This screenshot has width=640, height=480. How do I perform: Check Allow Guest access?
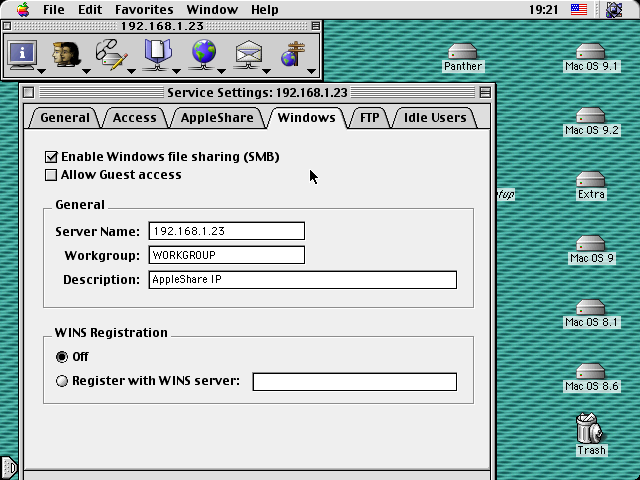coord(51,175)
